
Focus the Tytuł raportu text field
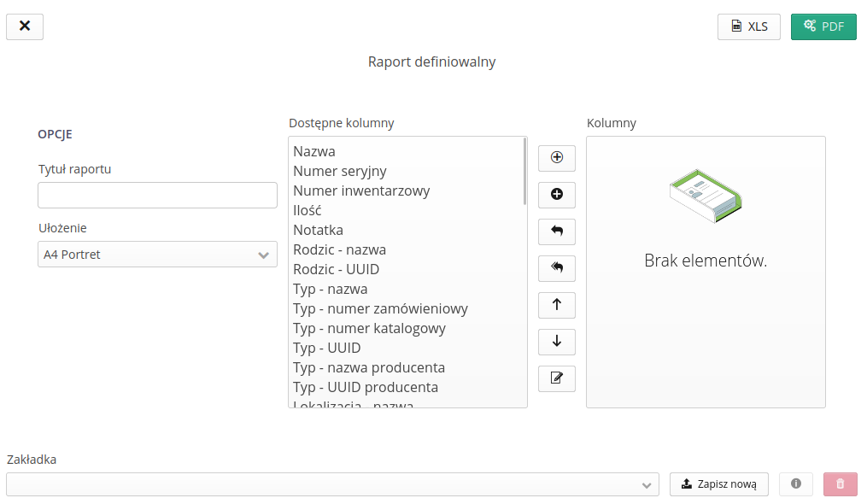[157, 195]
